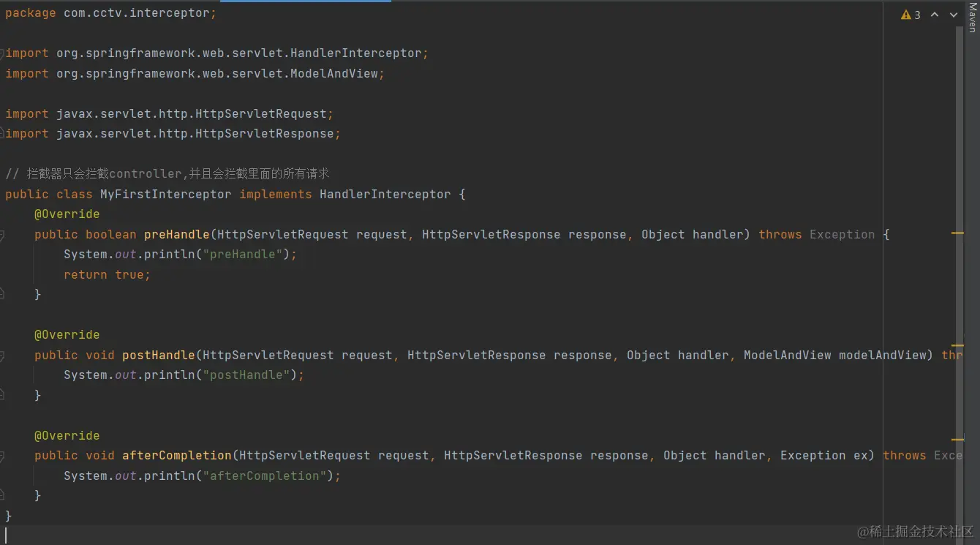Click package name com.cctv.interceptor
The image size is (980, 545).
pos(136,13)
